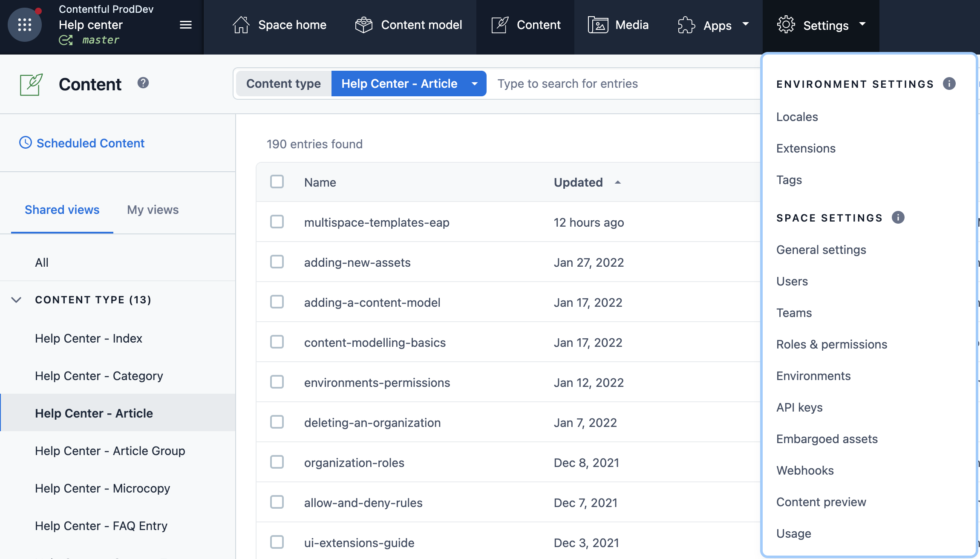Tick the ui-extensions-guide row checkbox

(277, 542)
